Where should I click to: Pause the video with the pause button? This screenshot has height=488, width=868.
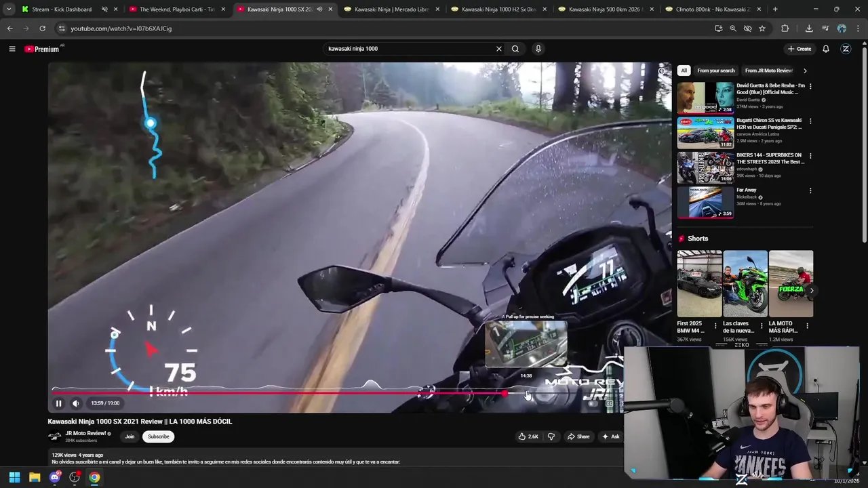pyautogui.click(x=58, y=403)
